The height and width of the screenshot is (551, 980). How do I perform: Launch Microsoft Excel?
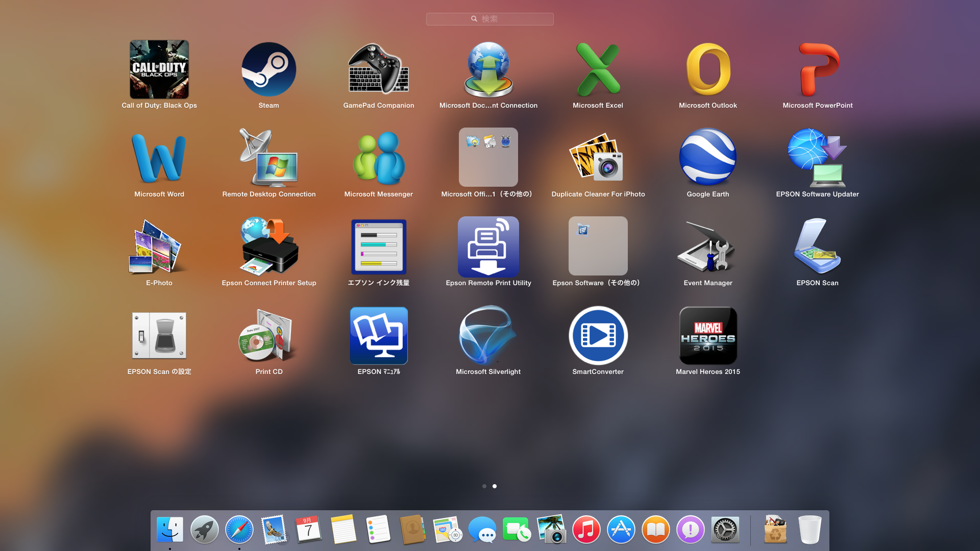tap(598, 69)
